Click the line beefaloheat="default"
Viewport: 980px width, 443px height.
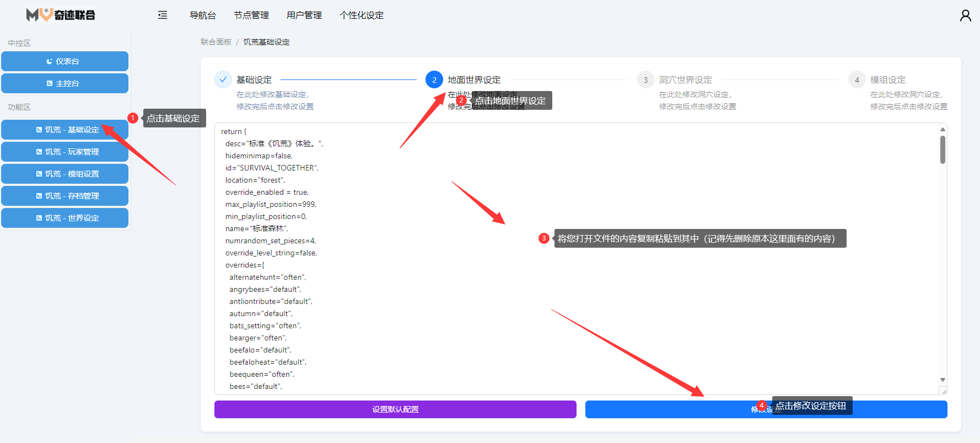[268, 362]
